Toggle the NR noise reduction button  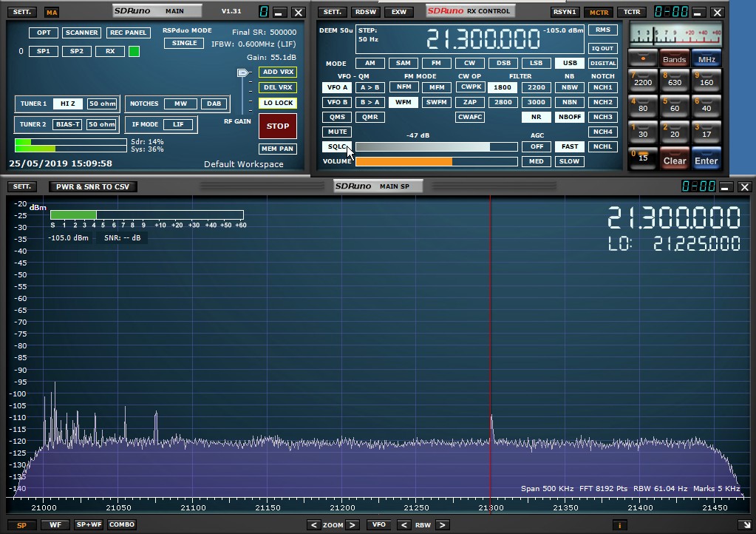(x=536, y=117)
